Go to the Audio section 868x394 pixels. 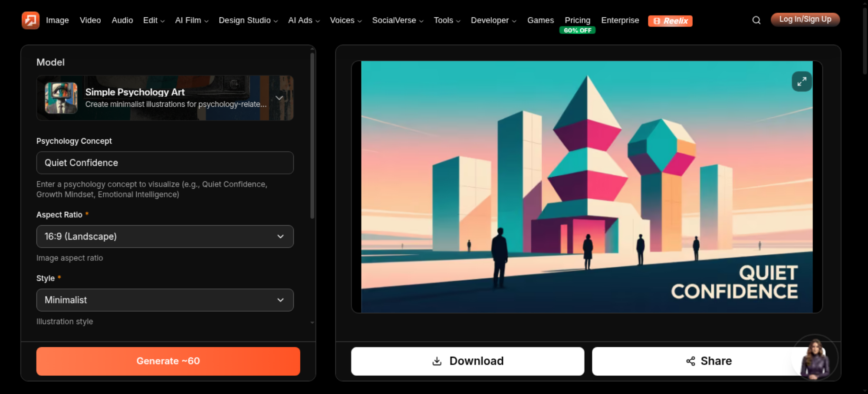coord(122,20)
